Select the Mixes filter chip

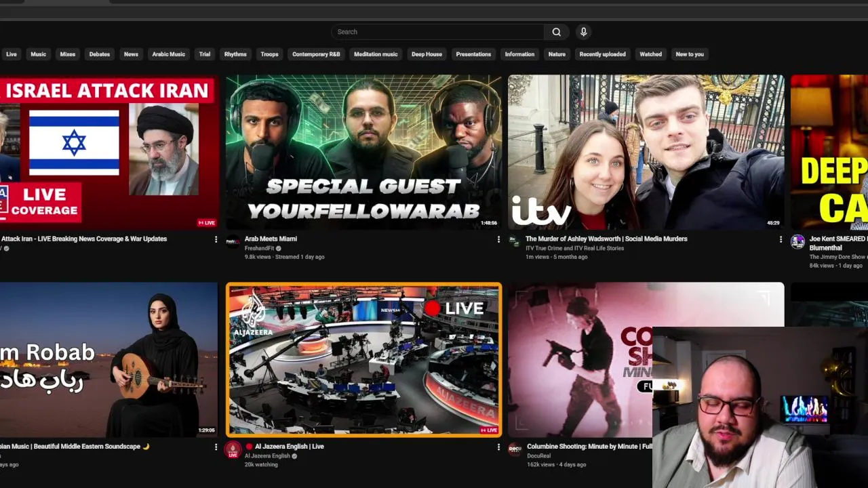pyautogui.click(x=68, y=54)
